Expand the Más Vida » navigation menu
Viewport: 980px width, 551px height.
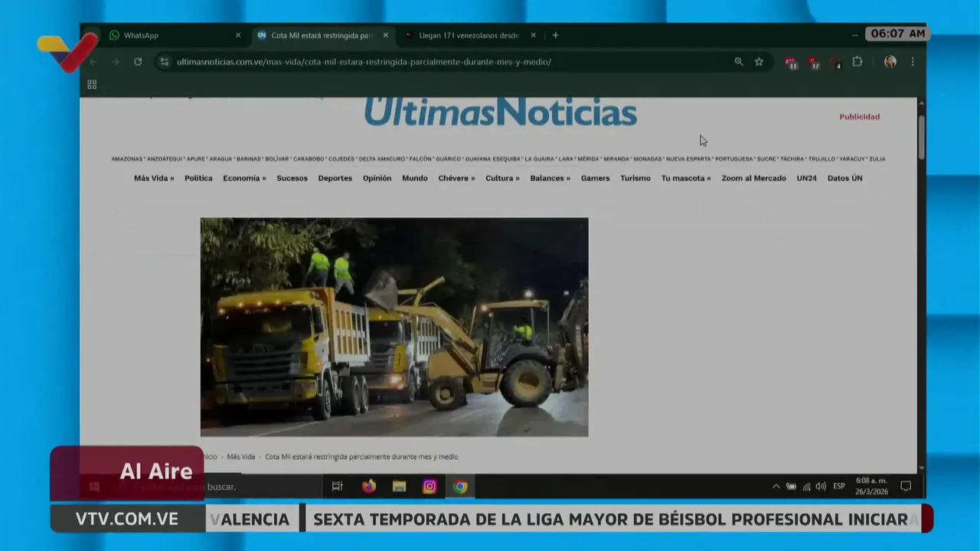[154, 178]
